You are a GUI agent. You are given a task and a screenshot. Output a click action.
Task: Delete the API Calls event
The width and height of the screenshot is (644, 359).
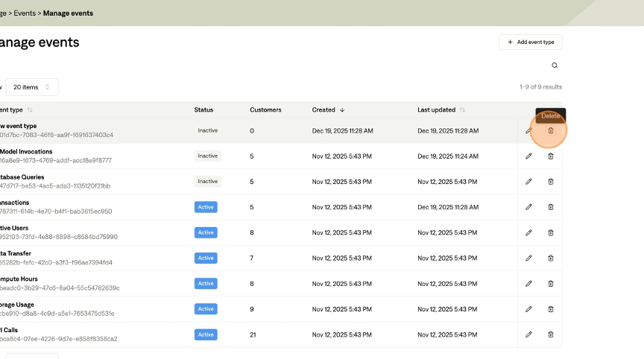pos(551,334)
